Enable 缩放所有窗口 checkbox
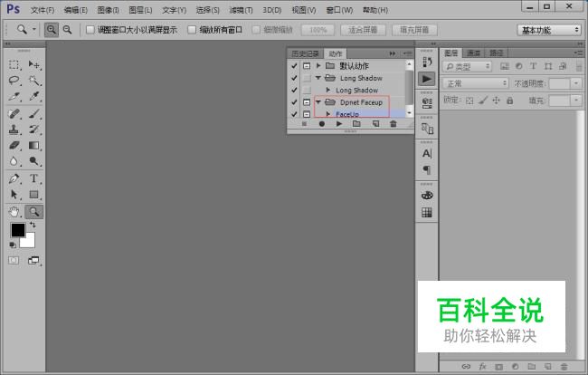The image size is (588, 375). coord(192,30)
